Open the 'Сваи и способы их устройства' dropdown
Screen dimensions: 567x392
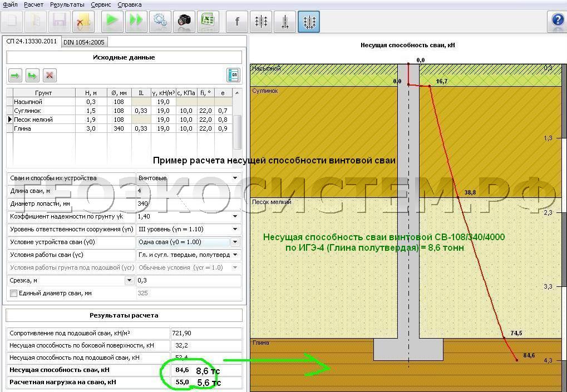point(235,178)
